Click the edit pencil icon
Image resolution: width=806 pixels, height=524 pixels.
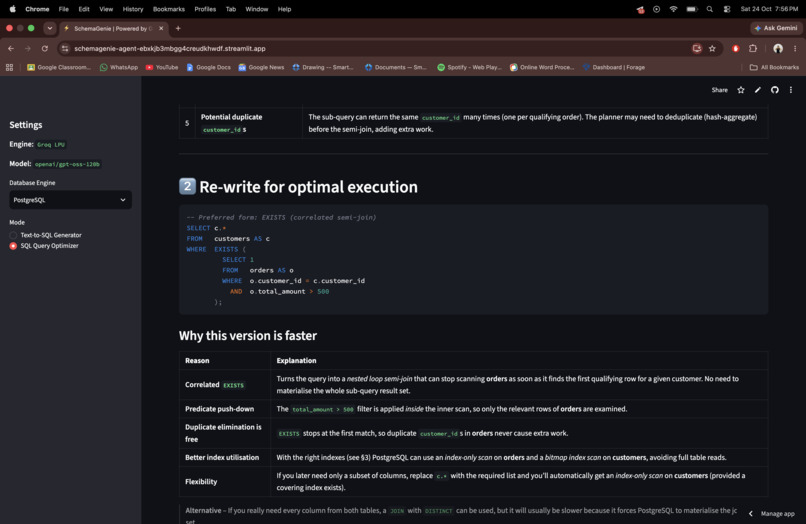click(x=758, y=90)
